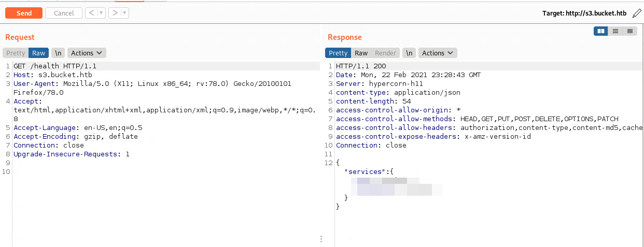Select side-by-side layout icon
Image resolution: width=644 pixels, height=247 pixels.
[601, 31]
